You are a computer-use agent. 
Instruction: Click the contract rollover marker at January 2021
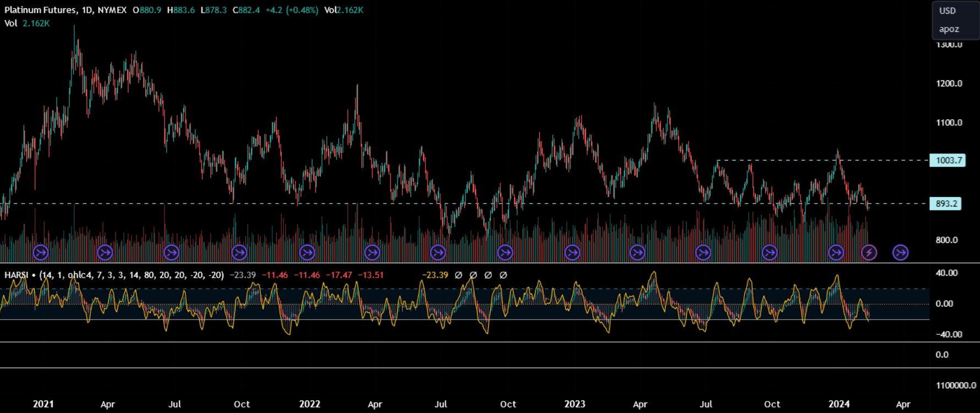click(41, 253)
